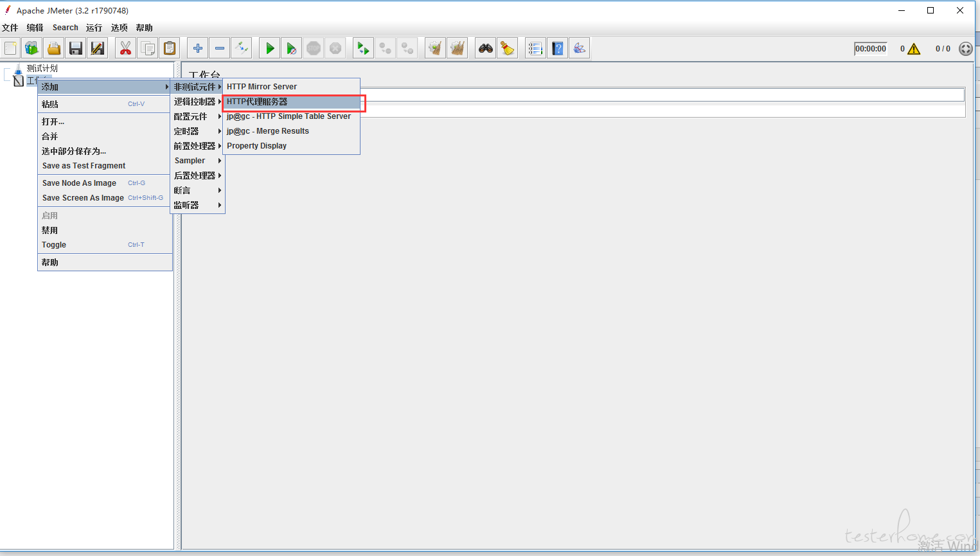Expand the 配置元件 submenu
The width and height of the screenshot is (980, 556).
tap(197, 116)
